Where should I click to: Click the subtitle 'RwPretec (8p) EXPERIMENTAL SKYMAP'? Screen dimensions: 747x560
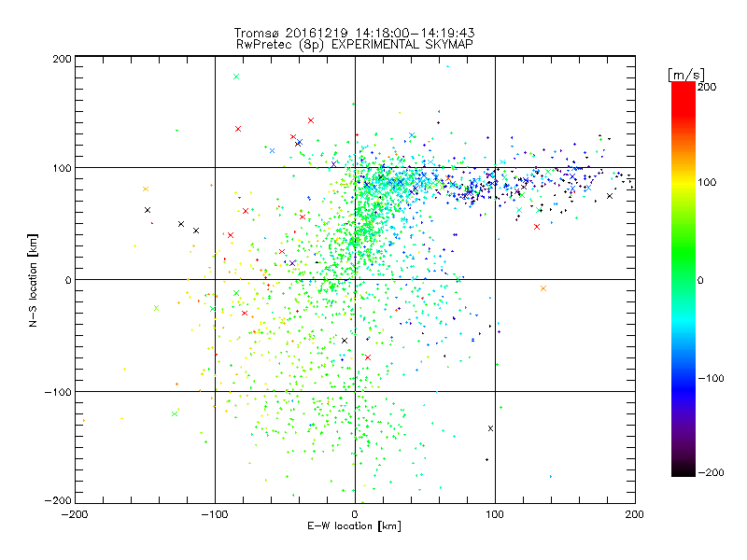click(354, 45)
